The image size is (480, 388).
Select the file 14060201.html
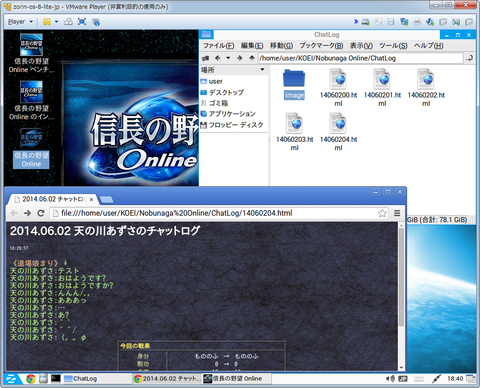tap(382, 87)
